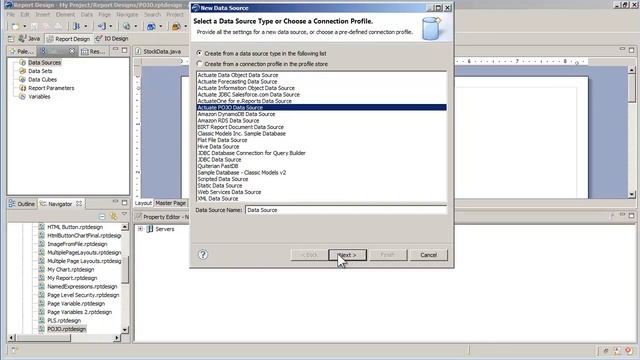This screenshot has height=360, width=640.
Task: Click the globe toolbar icon
Action: coord(127,26)
